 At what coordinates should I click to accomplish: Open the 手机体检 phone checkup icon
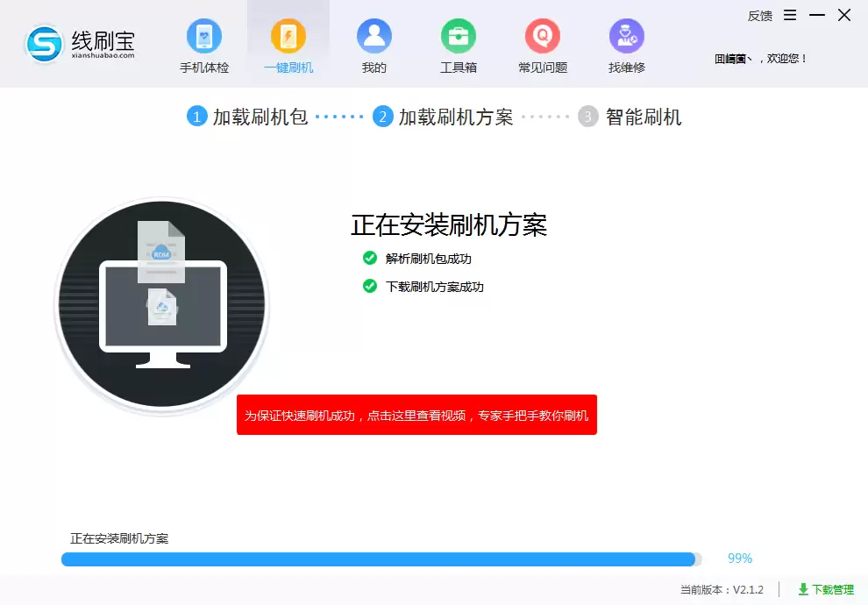click(x=204, y=36)
